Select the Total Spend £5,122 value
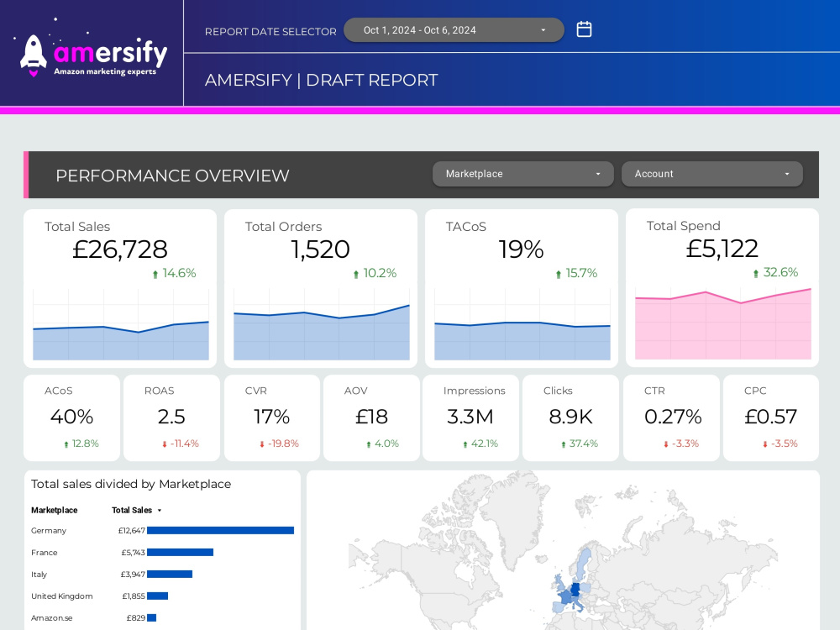The image size is (840, 630). [x=722, y=249]
